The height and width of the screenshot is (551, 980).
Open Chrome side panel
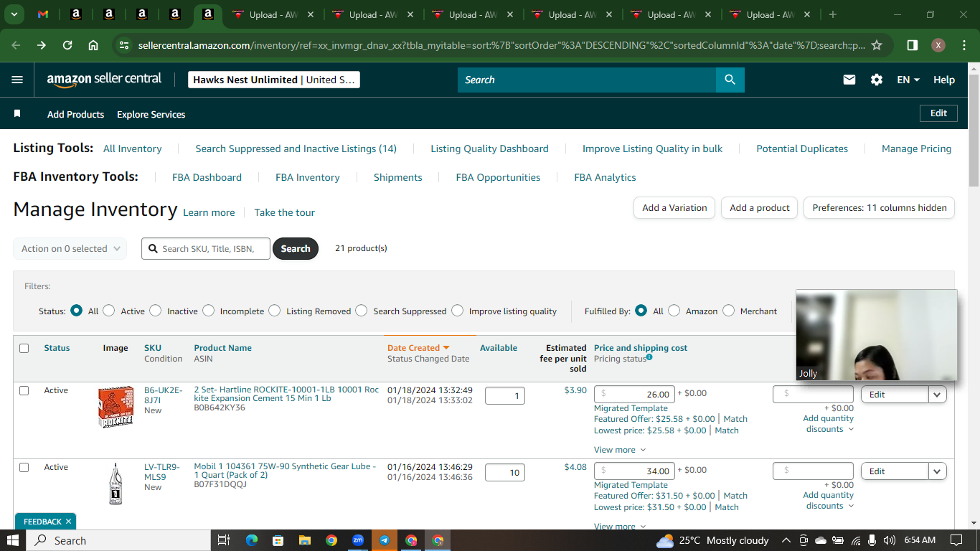tap(913, 45)
